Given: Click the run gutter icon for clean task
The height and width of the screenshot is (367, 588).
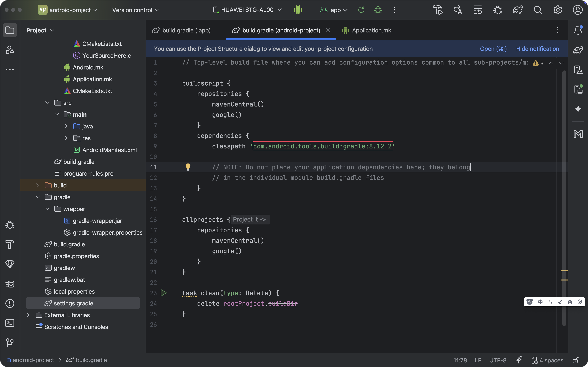Looking at the screenshot, I should pyautogui.click(x=164, y=293).
